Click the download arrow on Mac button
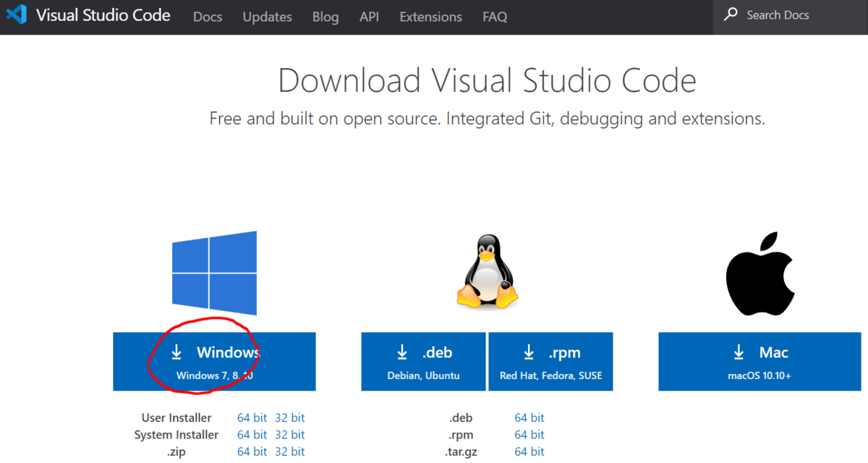 [x=739, y=352]
